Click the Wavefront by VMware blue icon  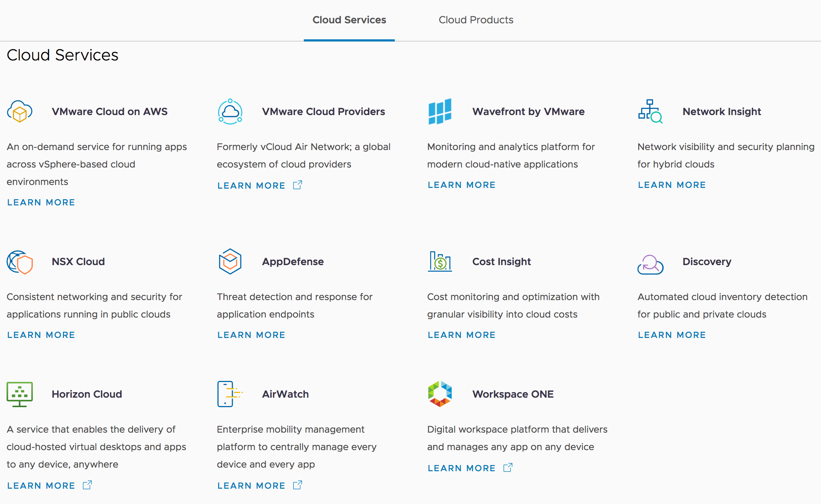click(x=440, y=111)
